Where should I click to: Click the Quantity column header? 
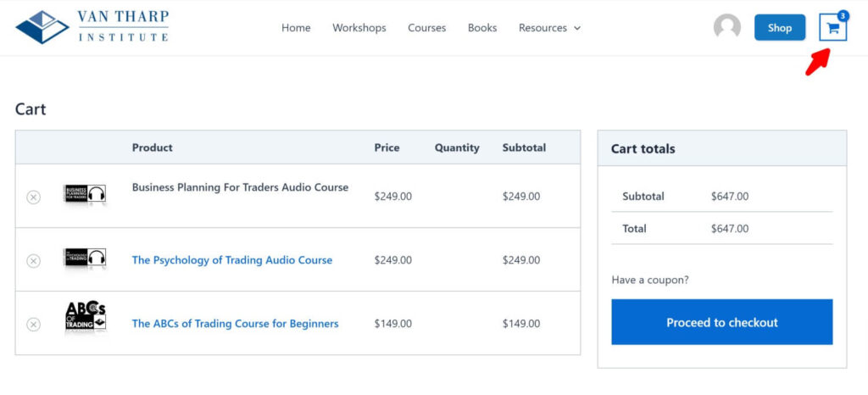click(457, 147)
